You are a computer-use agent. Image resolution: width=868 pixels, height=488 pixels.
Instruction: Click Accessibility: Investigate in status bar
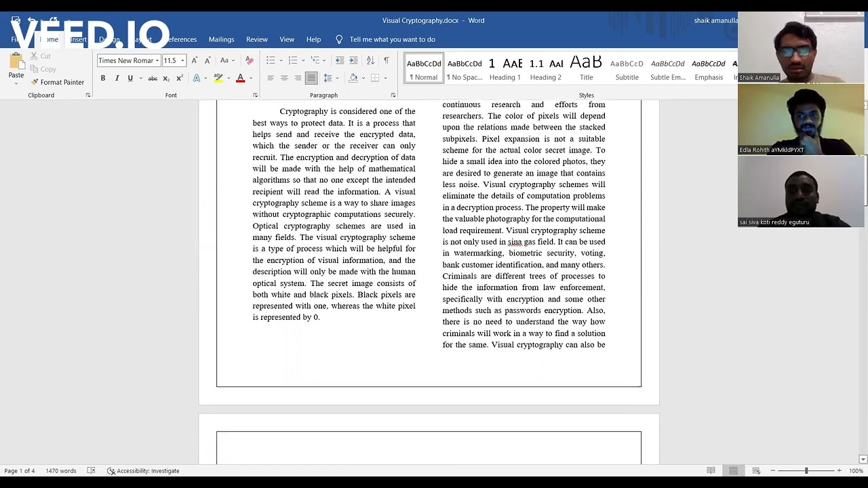click(x=143, y=470)
